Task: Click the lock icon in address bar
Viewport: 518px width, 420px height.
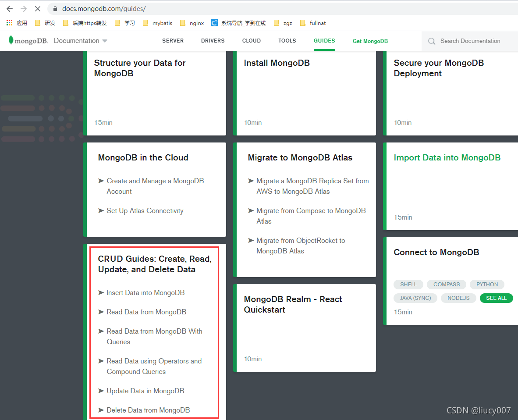Action: (55, 9)
